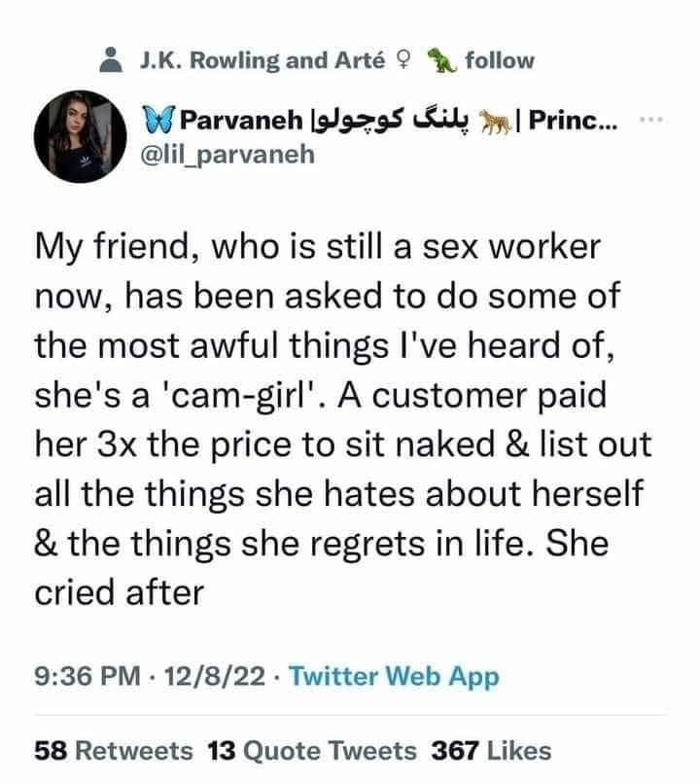This screenshot has height=784, width=700.
Task: Click the leopard emoji in display name
Action: click(495, 121)
